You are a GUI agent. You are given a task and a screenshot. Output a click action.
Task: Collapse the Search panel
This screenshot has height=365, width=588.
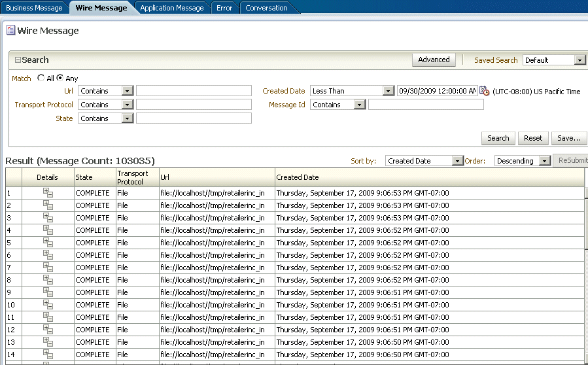coord(18,60)
